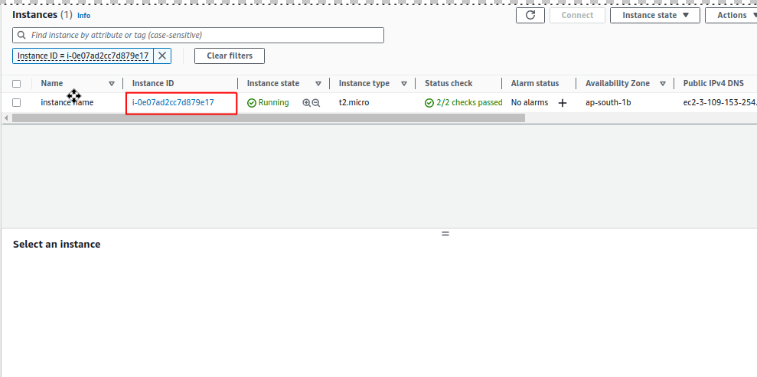The width and height of the screenshot is (757, 377).
Task: Refresh the instances list
Action: (x=530, y=15)
